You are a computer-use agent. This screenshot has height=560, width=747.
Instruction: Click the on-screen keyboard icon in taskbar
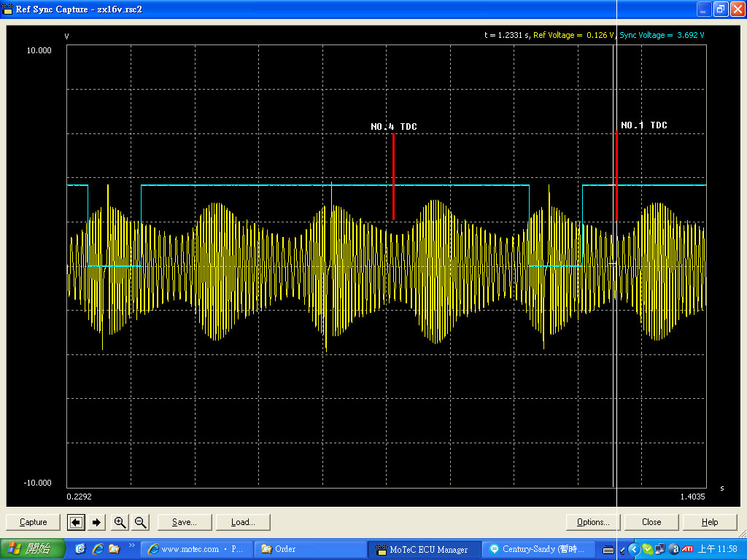[x=608, y=549]
